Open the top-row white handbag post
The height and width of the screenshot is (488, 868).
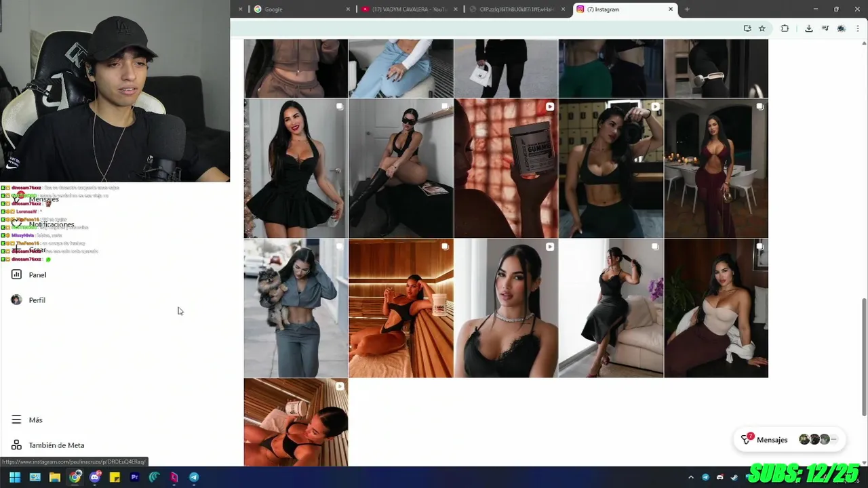tap(506, 68)
